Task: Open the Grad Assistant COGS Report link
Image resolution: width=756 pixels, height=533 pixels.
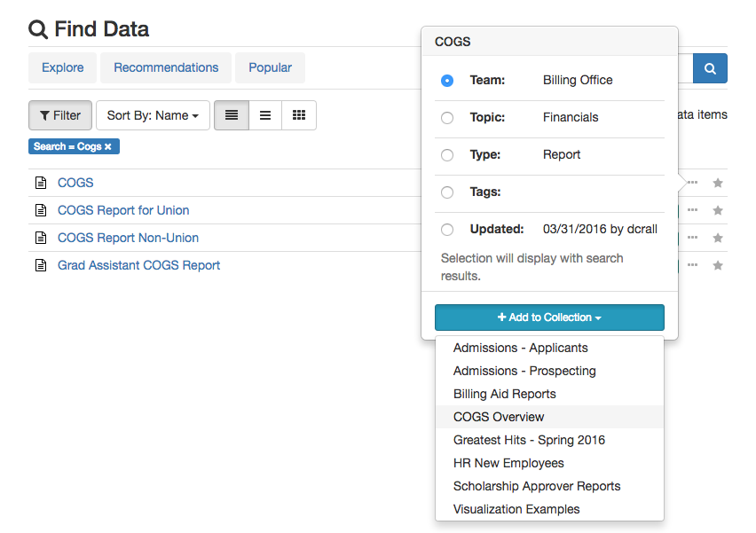Action: [138, 265]
